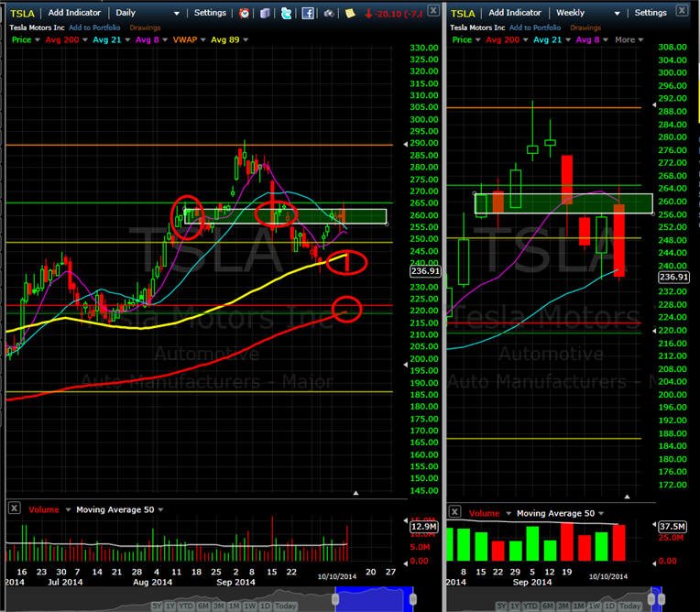
Task: Open Settings on weekly chart
Action: click(x=651, y=13)
